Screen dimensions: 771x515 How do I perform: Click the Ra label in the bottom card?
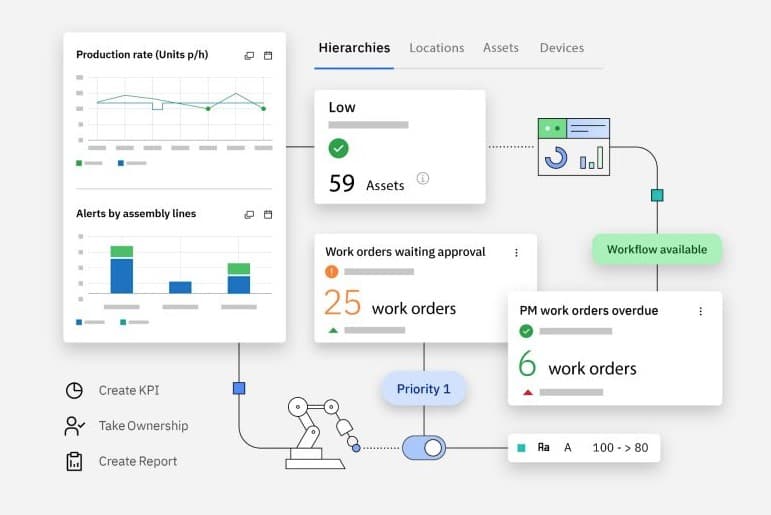543,448
